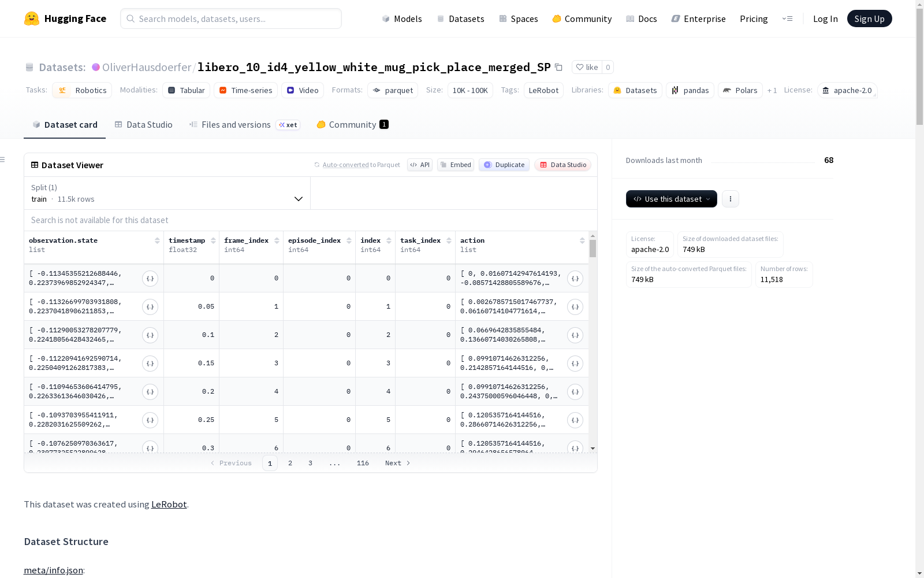Like this dataset with the heart button
924x578 pixels.
tap(587, 67)
